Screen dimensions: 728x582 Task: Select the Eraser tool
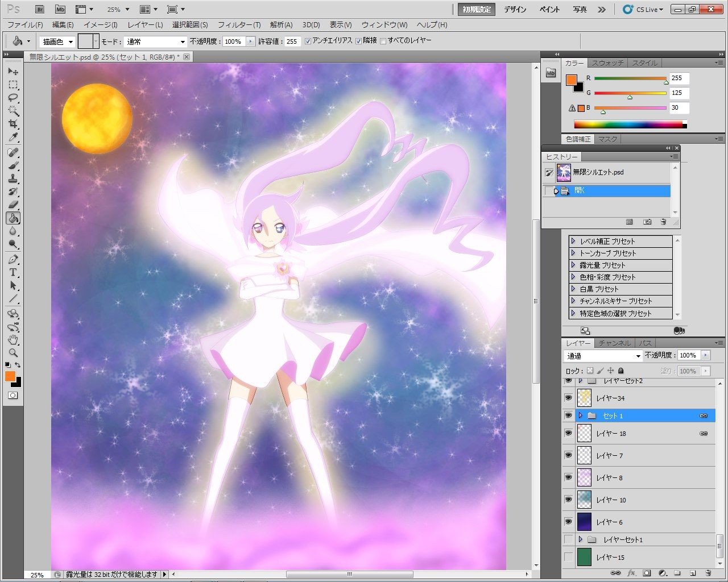13,205
